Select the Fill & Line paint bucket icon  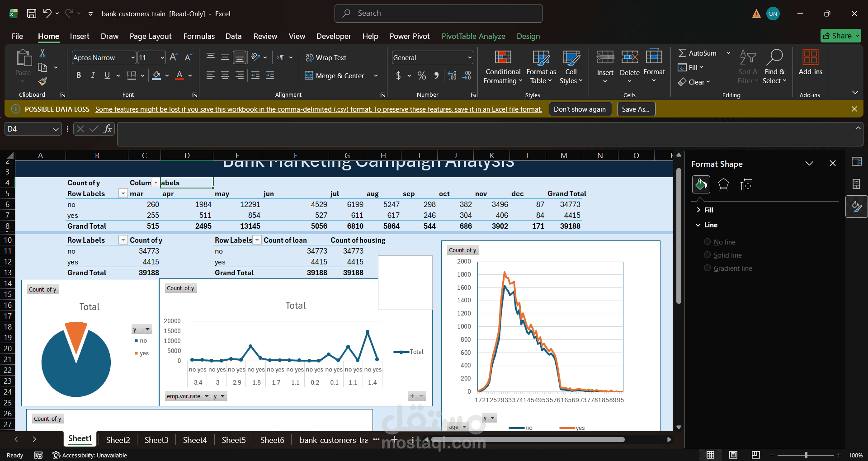pyautogui.click(x=701, y=184)
